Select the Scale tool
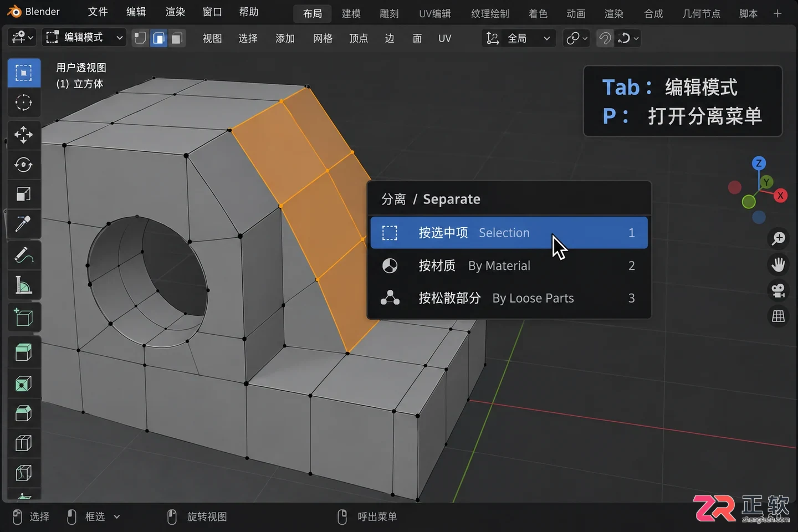This screenshot has height=532, width=798. tap(24, 195)
